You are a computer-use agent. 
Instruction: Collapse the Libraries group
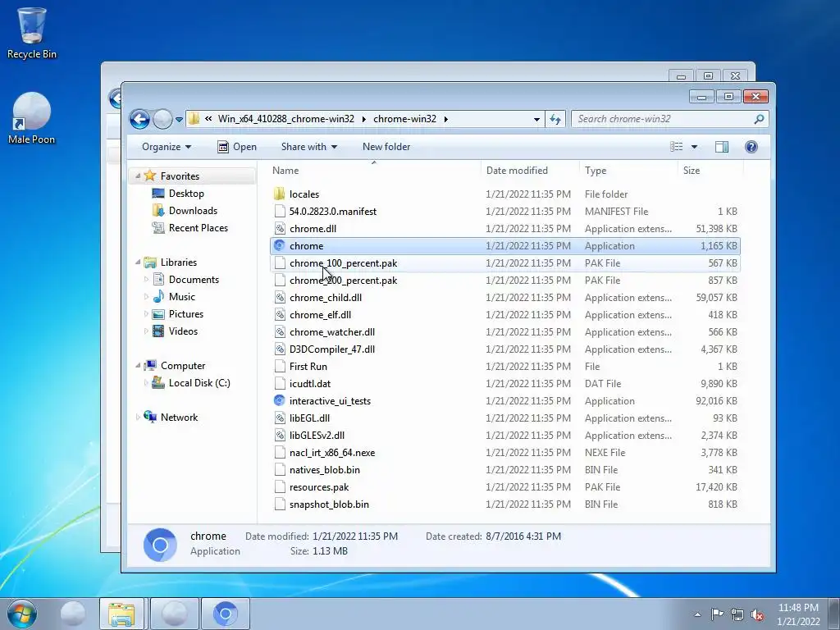(x=138, y=262)
